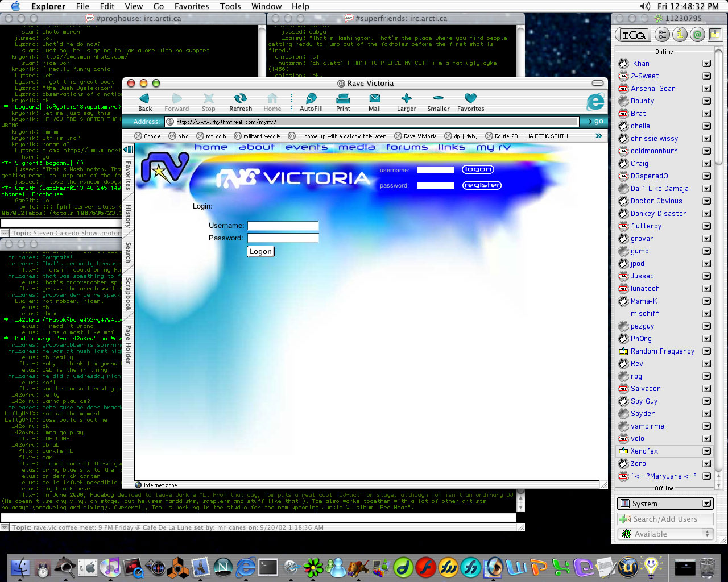Select contact flutterby in ICQ list

[x=646, y=226]
